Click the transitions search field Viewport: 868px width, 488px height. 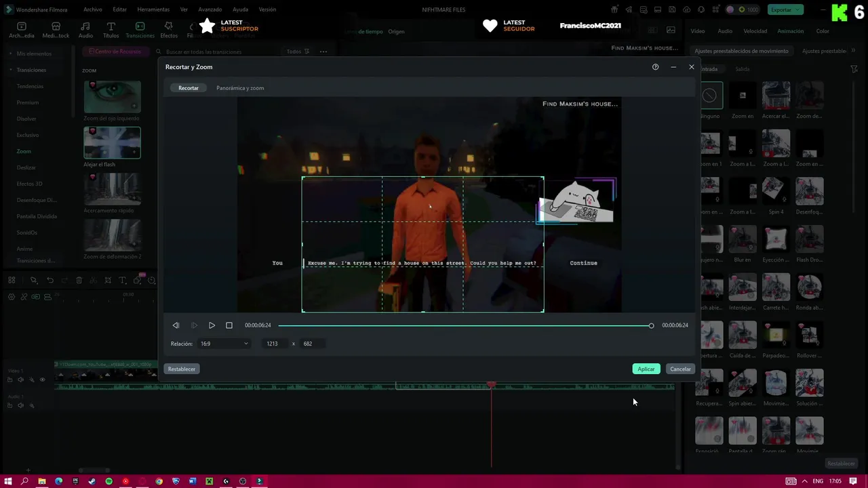pos(217,52)
